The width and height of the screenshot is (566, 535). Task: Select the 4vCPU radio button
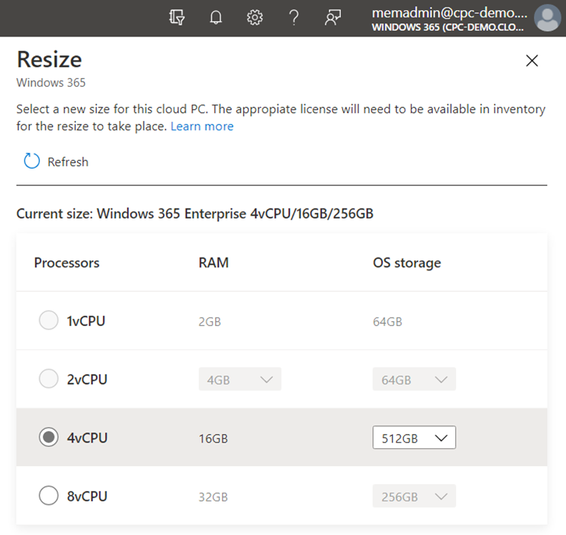[x=49, y=437]
